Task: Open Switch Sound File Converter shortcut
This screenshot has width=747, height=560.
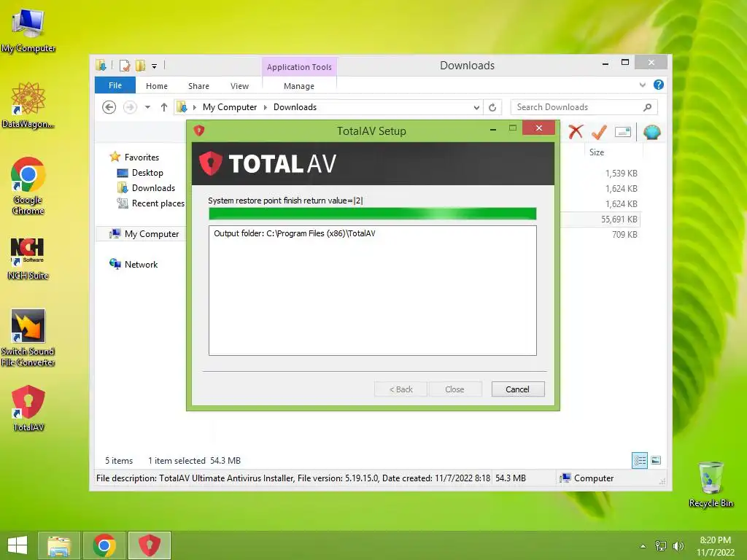Action: point(28,338)
